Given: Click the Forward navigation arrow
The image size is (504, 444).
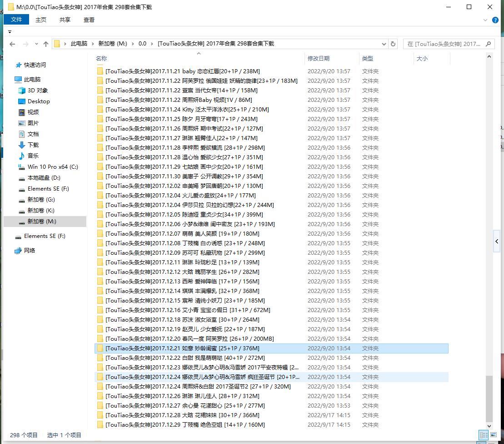Looking at the screenshot, I should [26, 44].
